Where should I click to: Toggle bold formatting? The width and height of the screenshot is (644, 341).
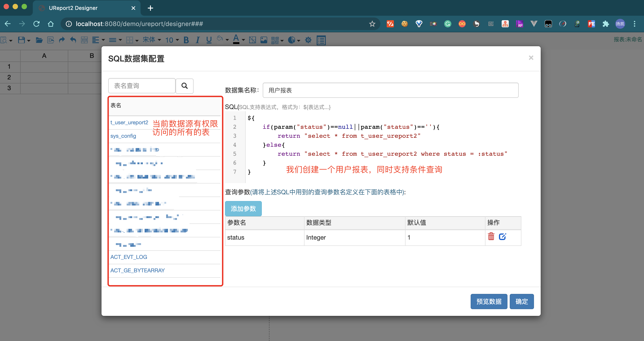pyautogui.click(x=186, y=40)
